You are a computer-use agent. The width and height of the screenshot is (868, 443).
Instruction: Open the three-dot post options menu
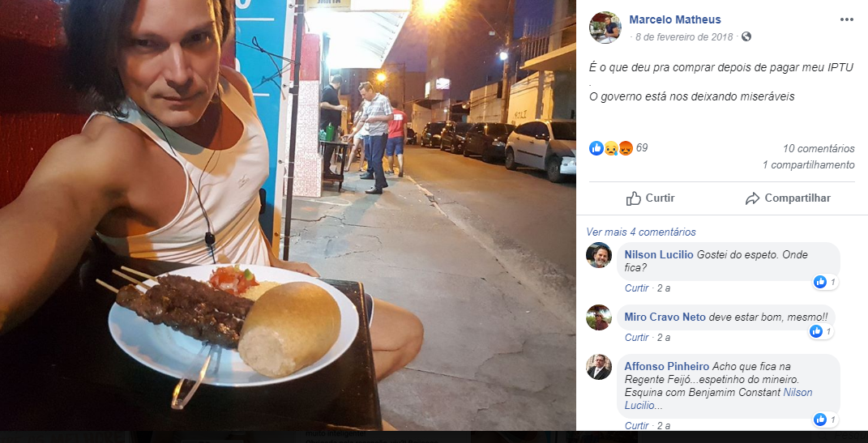click(x=846, y=19)
